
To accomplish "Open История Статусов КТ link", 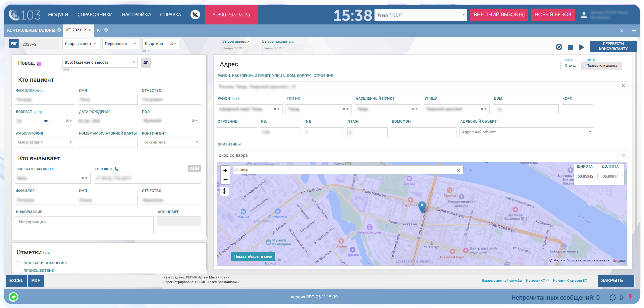I will tap(570, 281).
